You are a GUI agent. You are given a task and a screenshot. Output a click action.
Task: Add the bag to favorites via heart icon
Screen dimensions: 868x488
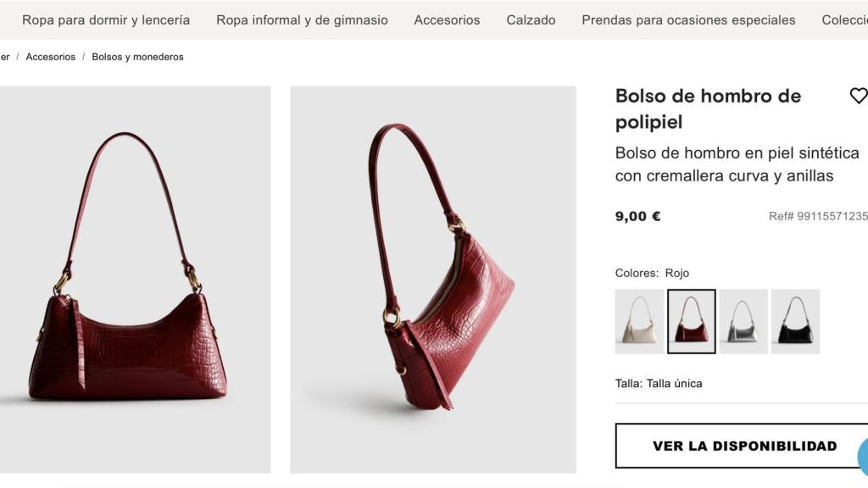click(x=859, y=96)
